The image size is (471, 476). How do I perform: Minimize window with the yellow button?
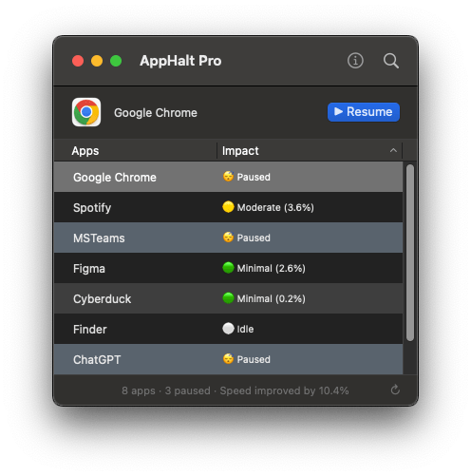[97, 61]
